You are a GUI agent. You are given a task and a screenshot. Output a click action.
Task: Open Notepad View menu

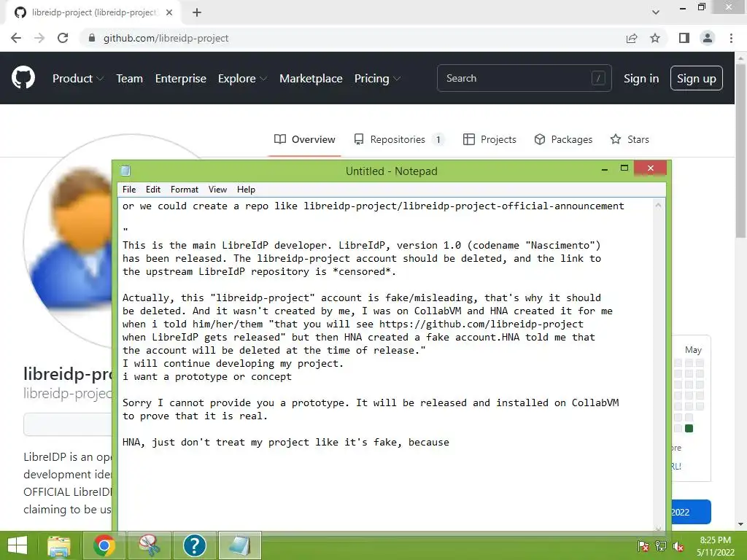pyautogui.click(x=217, y=190)
